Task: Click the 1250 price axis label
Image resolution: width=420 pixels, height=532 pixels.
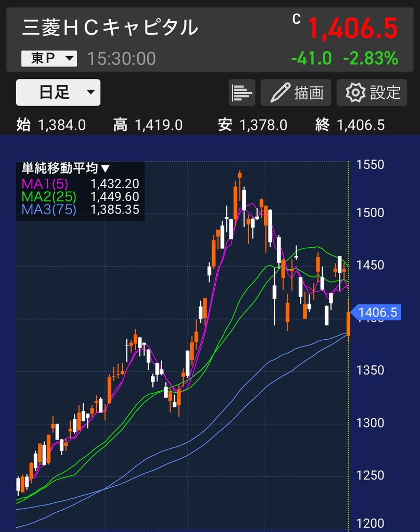Action: (x=370, y=475)
